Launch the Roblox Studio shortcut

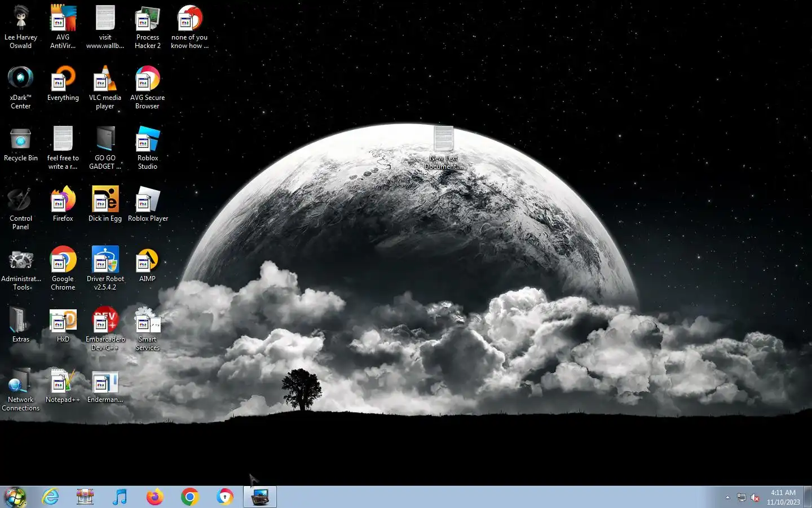tap(147, 147)
